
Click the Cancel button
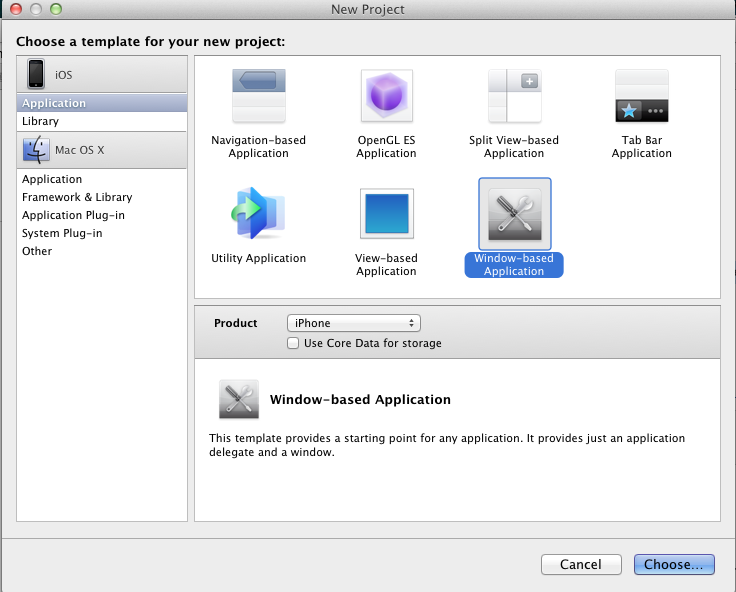581,564
